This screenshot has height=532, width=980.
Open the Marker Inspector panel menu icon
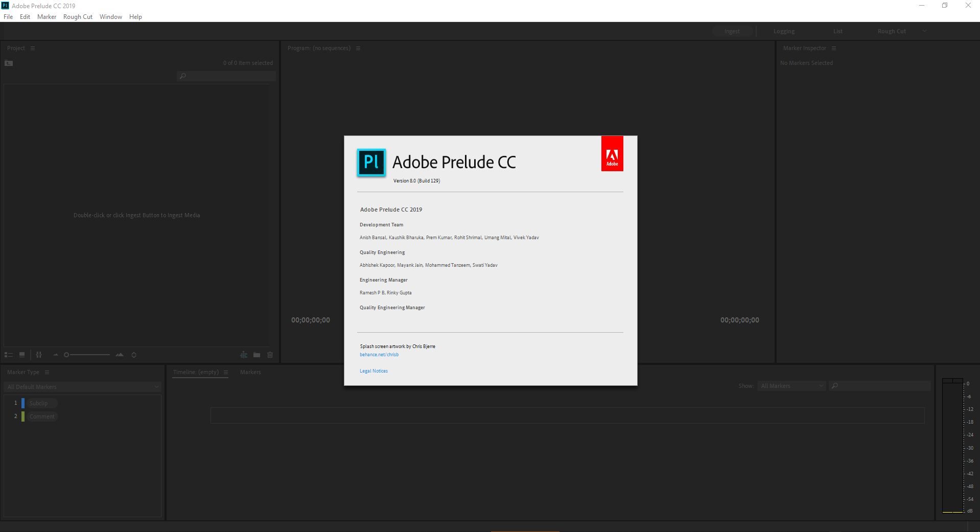click(x=834, y=48)
